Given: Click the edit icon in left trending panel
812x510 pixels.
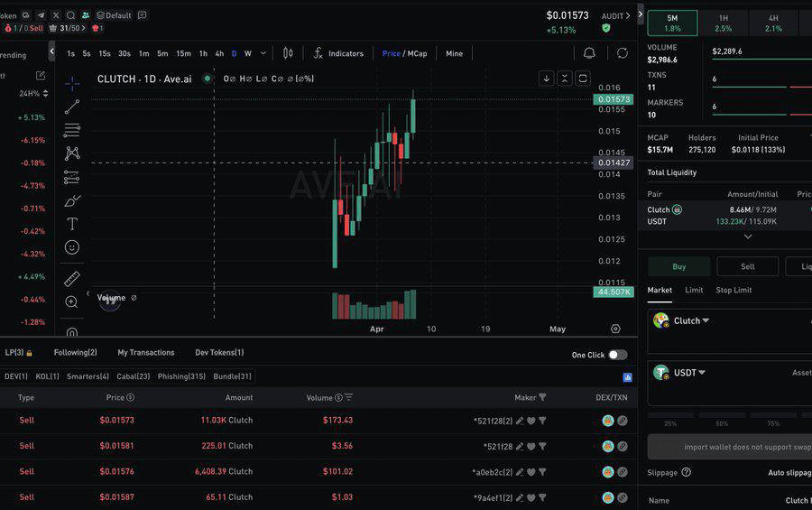Looking at the screenshot, I should click(x=41, y=76).
